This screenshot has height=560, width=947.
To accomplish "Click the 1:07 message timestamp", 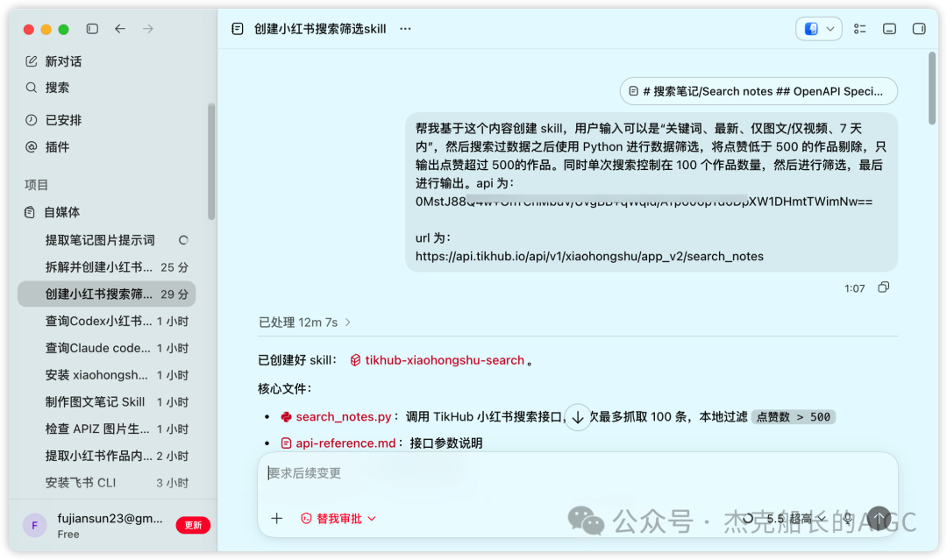I will point(855,288).
